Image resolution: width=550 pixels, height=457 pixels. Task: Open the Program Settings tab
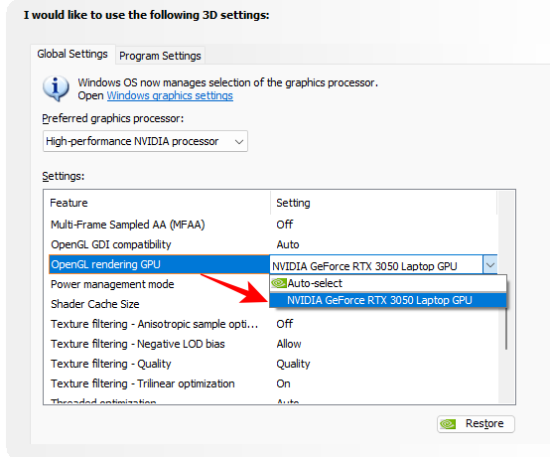coord(160,56)
